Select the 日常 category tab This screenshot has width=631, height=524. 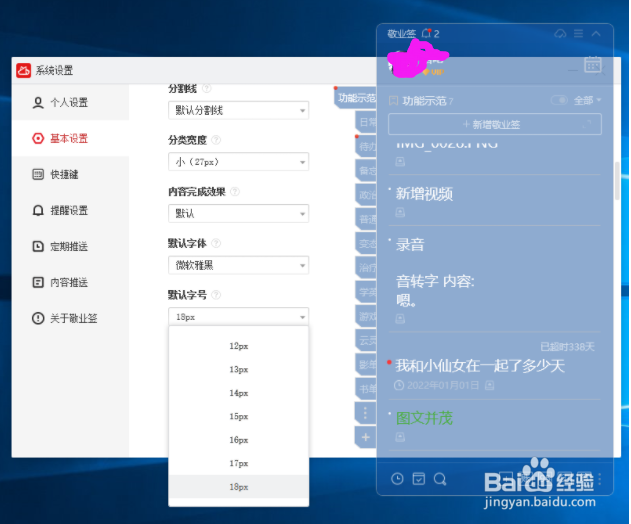coord(366,122)
